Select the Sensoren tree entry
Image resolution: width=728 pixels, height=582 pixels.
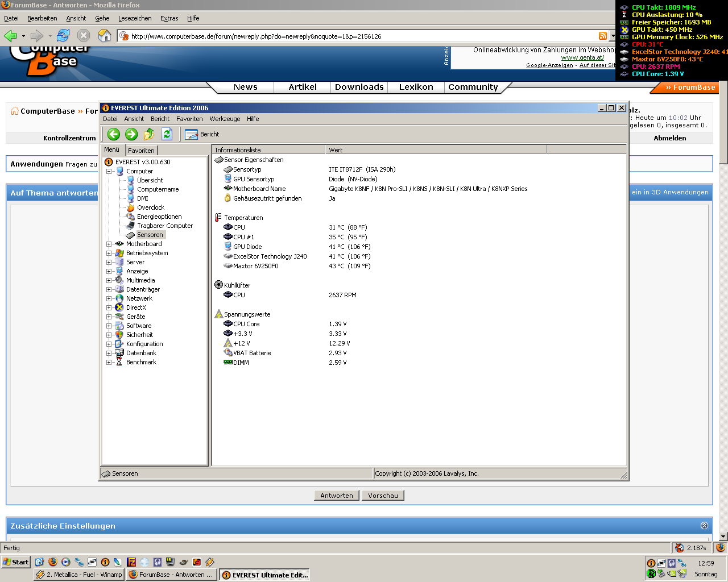(x=150, y=235)
